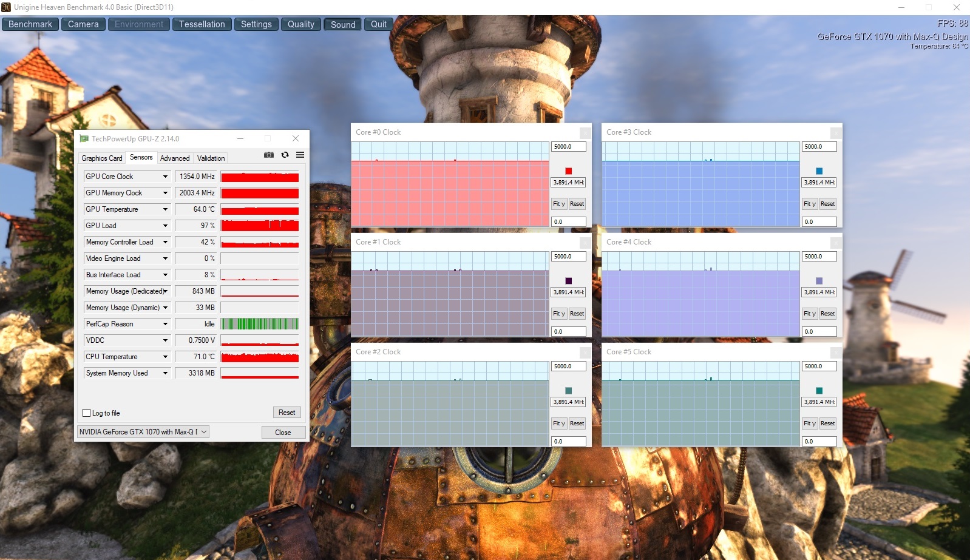Viewport: 970px width, 560px height.
Task: Close the Core #0 Clock graph window
Action: pyautogui.click(x=585, y=132)
